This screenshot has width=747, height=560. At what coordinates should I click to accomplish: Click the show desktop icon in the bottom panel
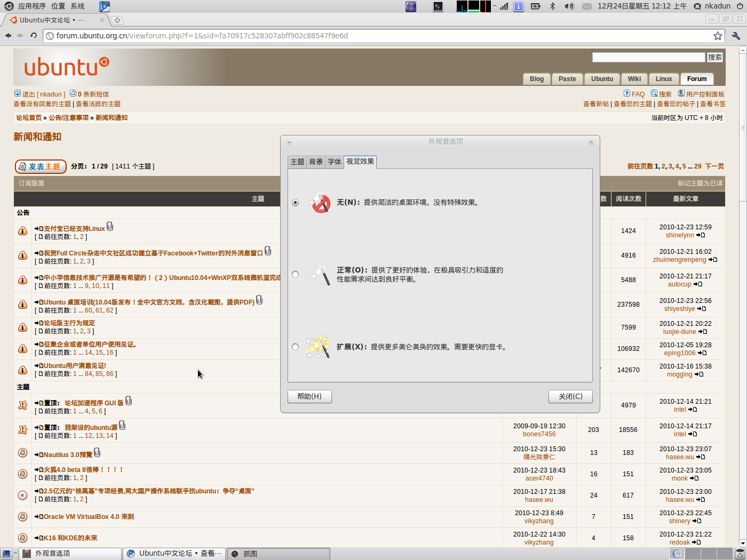6,554
